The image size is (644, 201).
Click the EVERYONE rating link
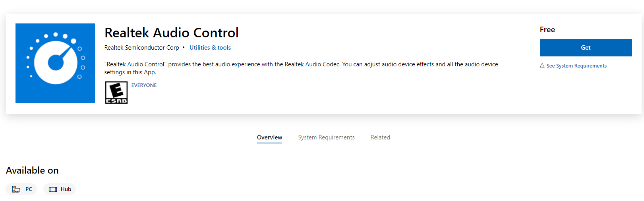pos(144,85)
